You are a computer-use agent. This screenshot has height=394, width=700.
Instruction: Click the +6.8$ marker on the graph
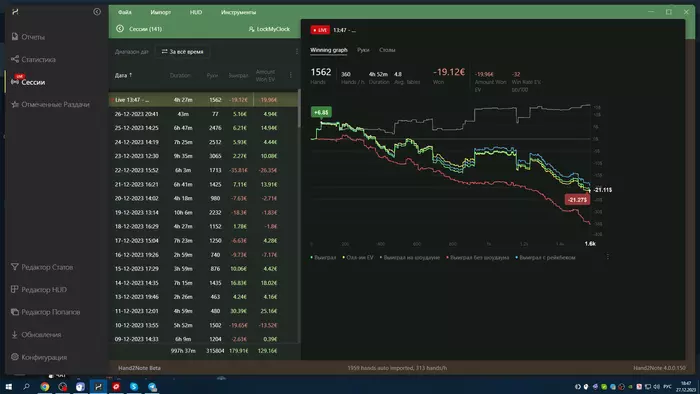click(x=321, y=112)
